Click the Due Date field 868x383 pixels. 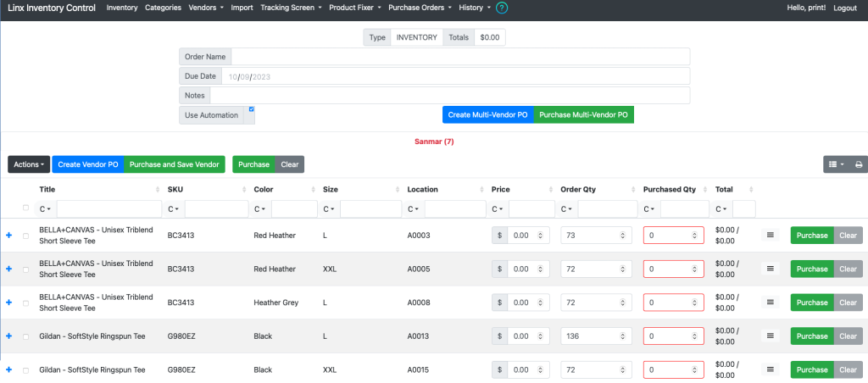[455, 76]
